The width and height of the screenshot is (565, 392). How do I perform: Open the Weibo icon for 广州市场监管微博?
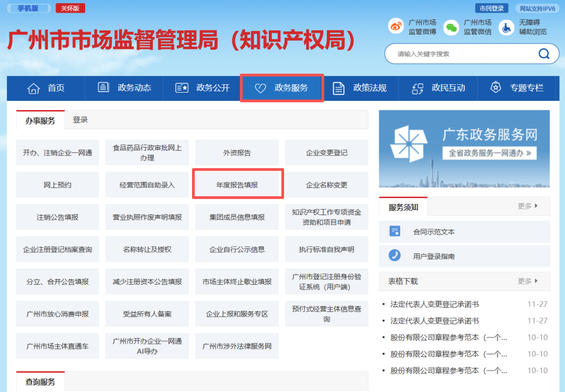tap(396, 27)
